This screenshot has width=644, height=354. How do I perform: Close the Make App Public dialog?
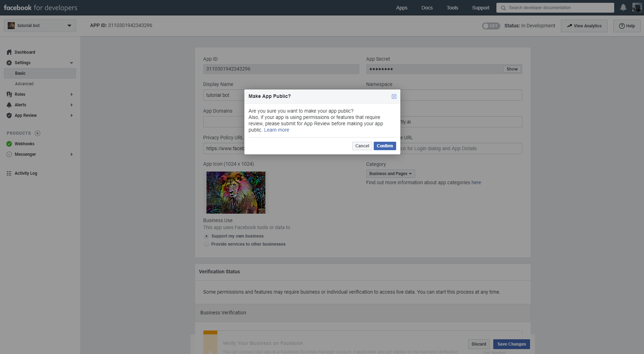coord(394,96)
